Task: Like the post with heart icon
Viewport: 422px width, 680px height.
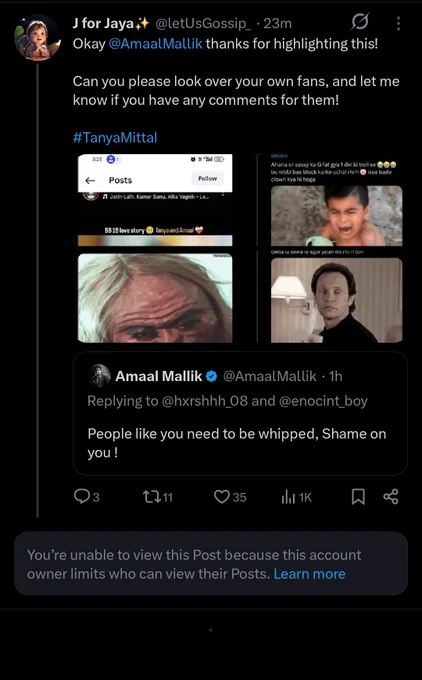Action: 222,497
